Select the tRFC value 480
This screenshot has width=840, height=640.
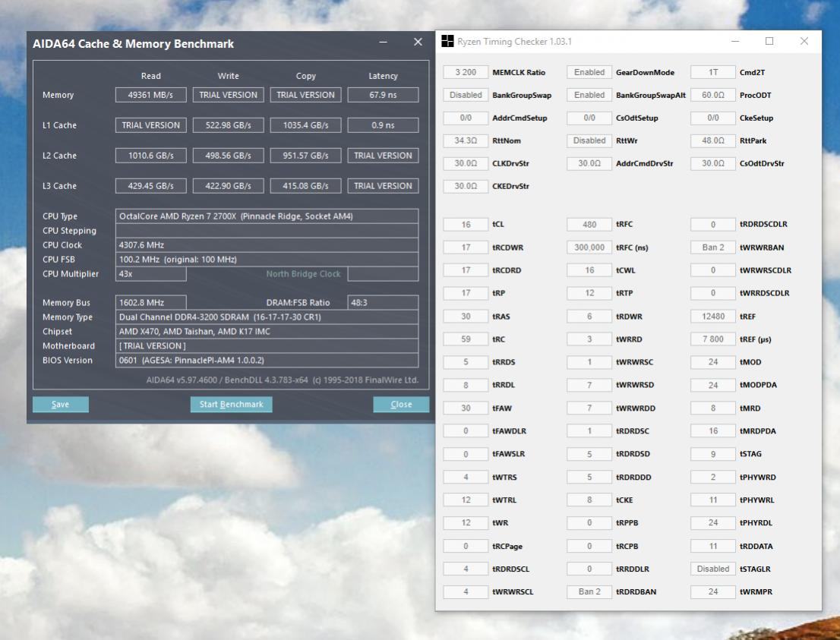[589, 225]
